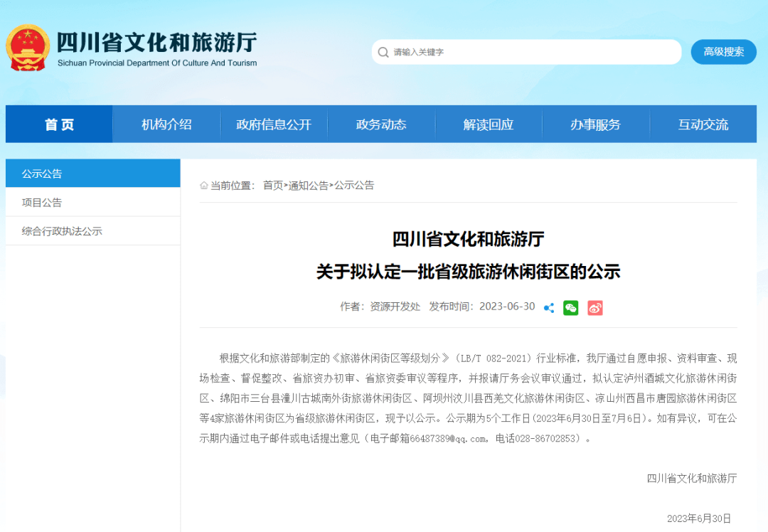Click the national emblem logo icon
Viewport: 768px width, 532px height.
[28, 48]
